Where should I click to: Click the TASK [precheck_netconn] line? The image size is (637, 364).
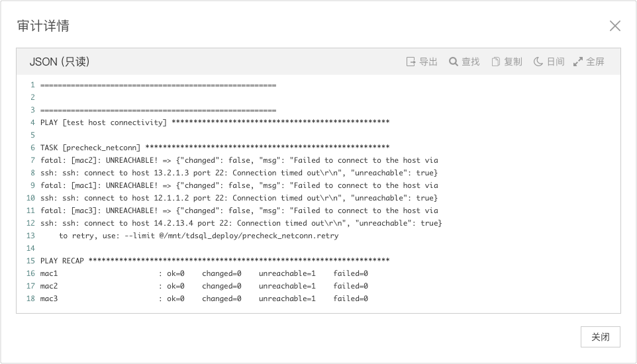pos(215,148)
